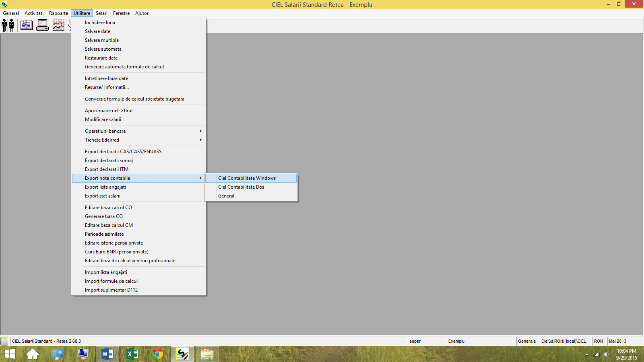Launch Excel from the taskbar

click(x=132, y=354)
